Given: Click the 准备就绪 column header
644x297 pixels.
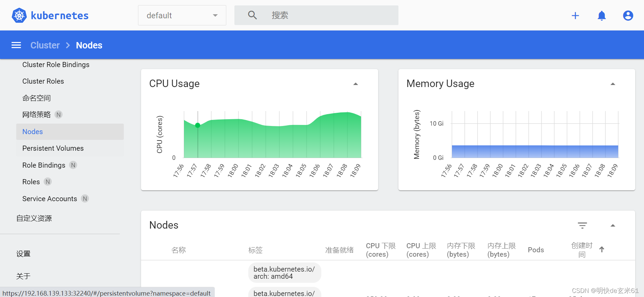Looking at the screenshot, I should click(x=339, y=250).
